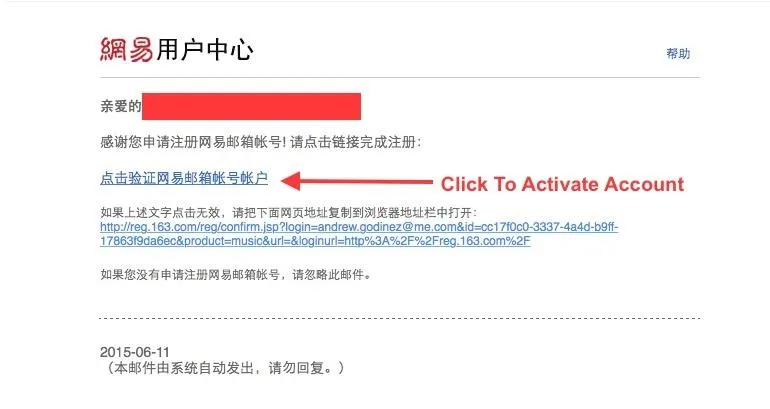770x409 pixels.
Task: Open the reg.163.com confirm.jsp URL link
Action: 359,227
